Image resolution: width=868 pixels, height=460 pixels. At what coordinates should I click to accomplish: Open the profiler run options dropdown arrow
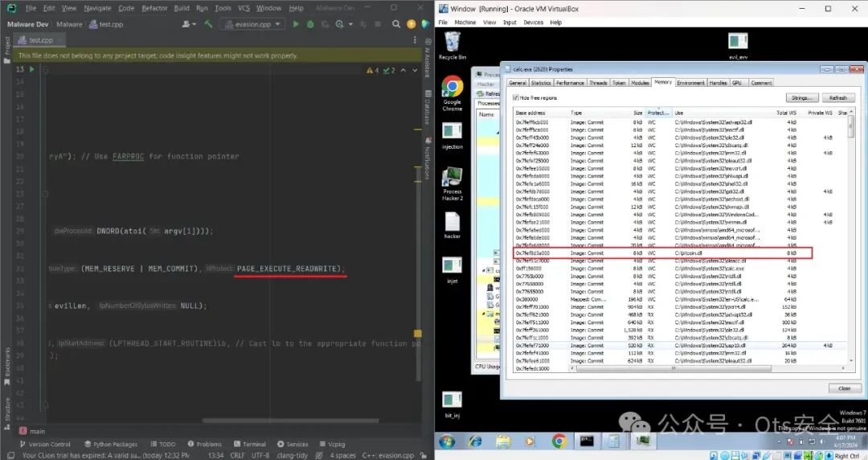(350, 24)
